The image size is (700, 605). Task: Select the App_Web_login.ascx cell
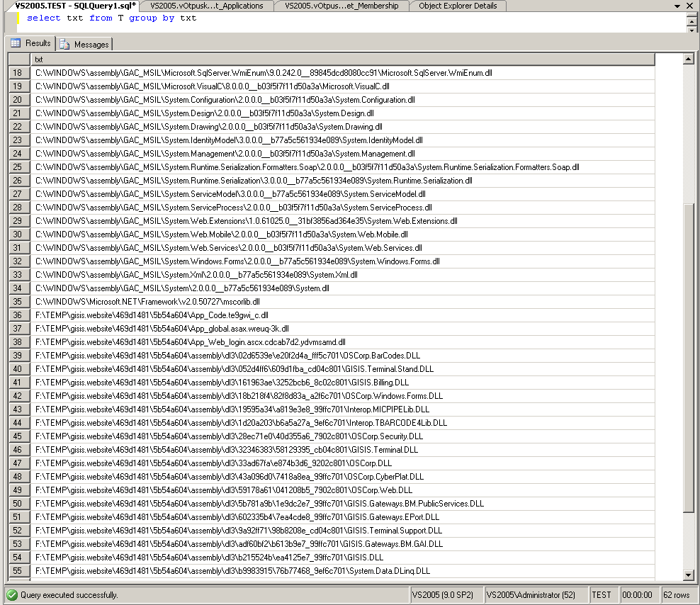point(342,342)
